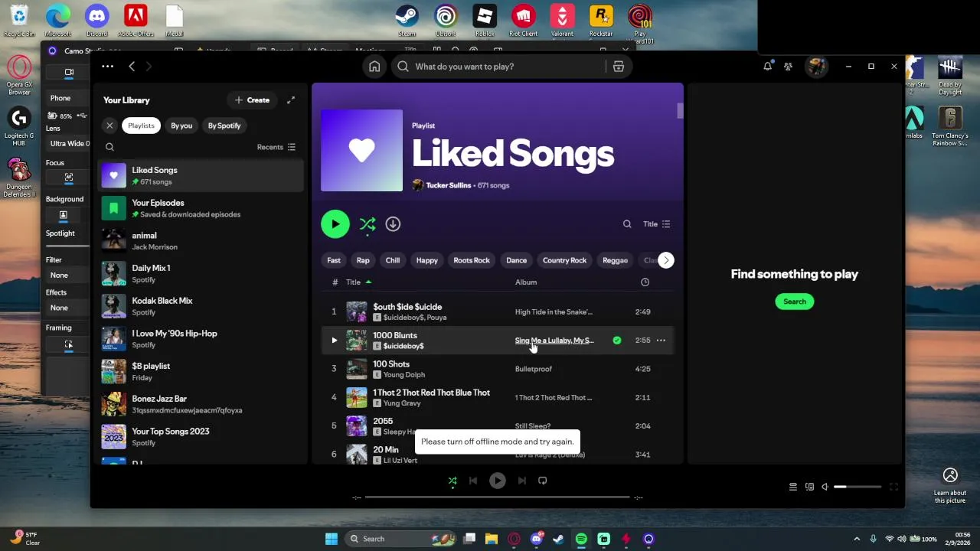The width and height of the screenshot is (980, 551).
Task: Filter songs by the Rap chip
Action: tap(363, 260)
